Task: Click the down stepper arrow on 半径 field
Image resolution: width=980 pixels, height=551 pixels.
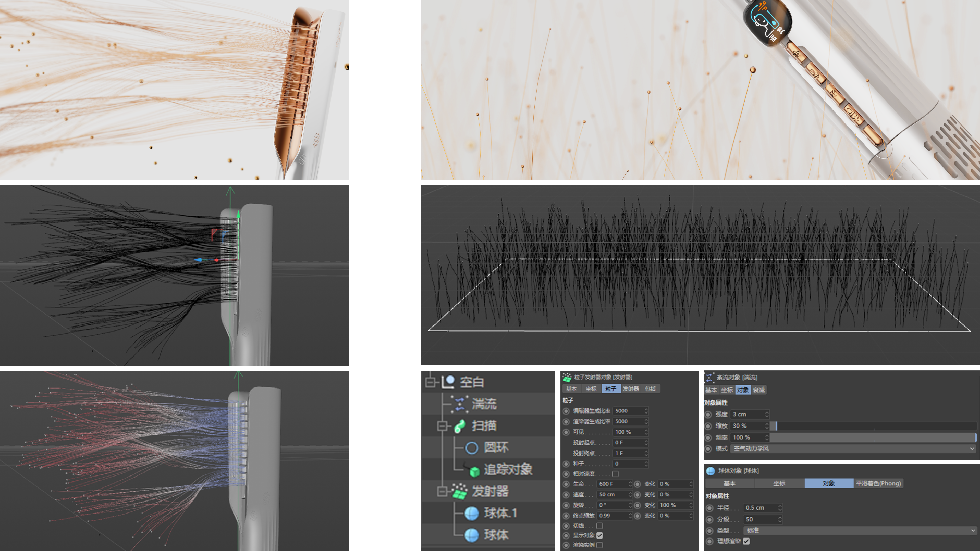Action: 780,510
